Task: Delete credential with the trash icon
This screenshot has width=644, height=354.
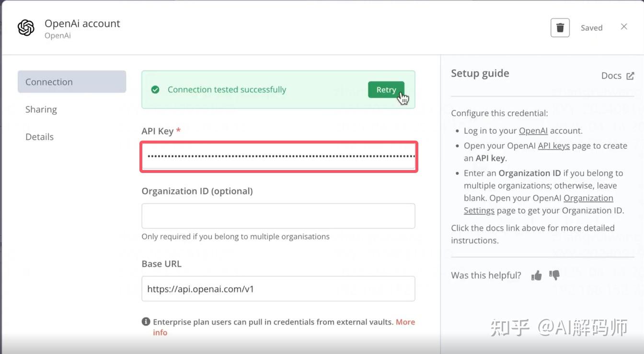Action: (560, 28)
